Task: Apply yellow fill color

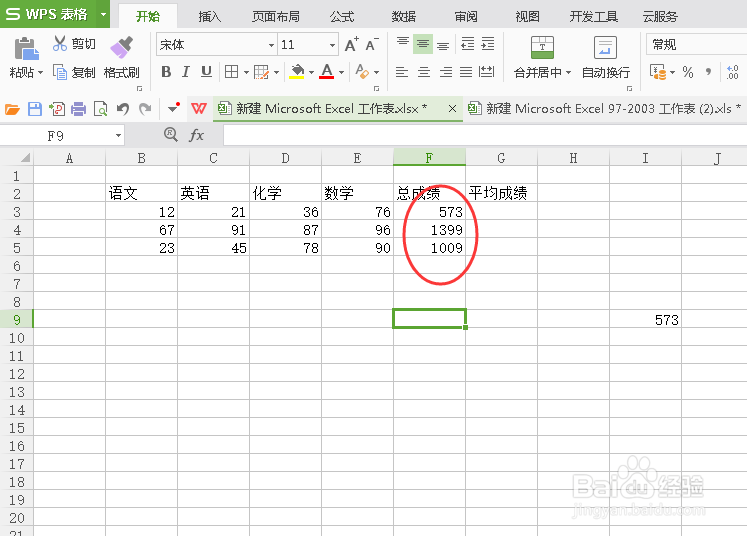Action: coord(297,72)
